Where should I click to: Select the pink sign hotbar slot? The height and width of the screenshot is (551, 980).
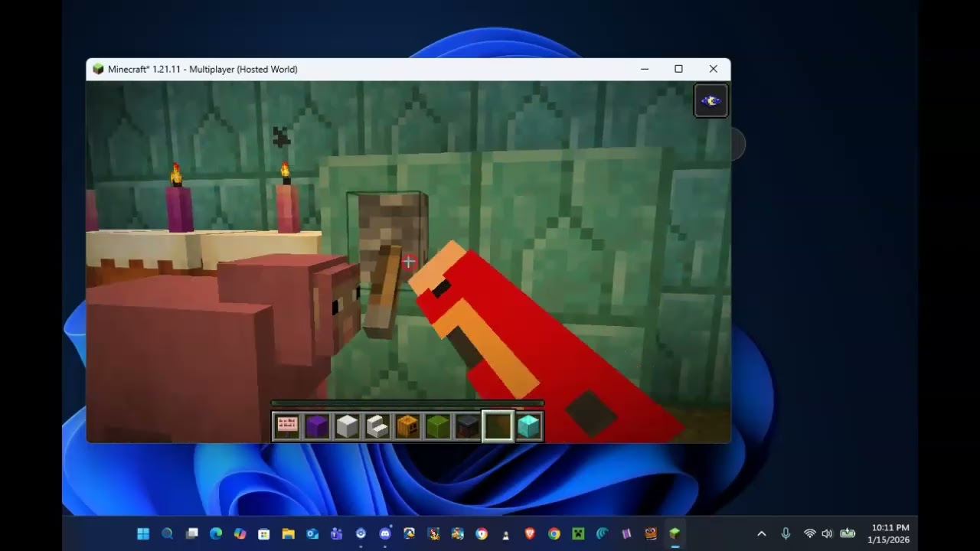tap(287, 426)
